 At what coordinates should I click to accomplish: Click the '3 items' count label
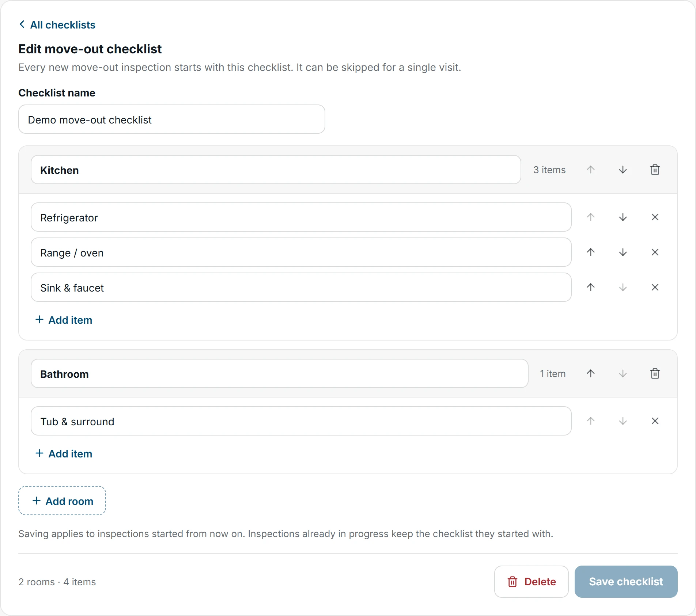pos(549,170)
